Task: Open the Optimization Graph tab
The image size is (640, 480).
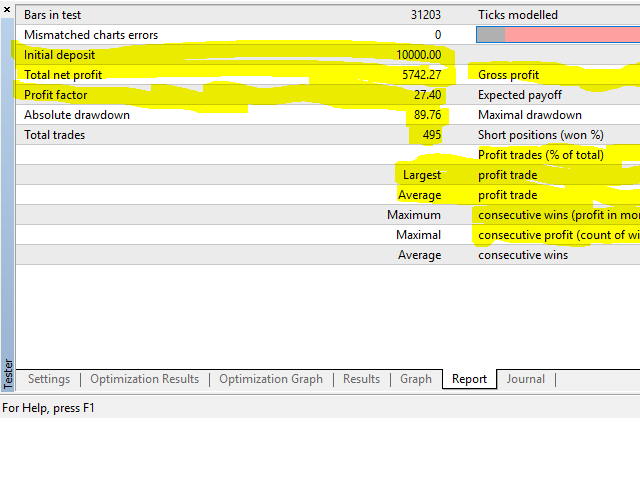Action: click(270, 379)
